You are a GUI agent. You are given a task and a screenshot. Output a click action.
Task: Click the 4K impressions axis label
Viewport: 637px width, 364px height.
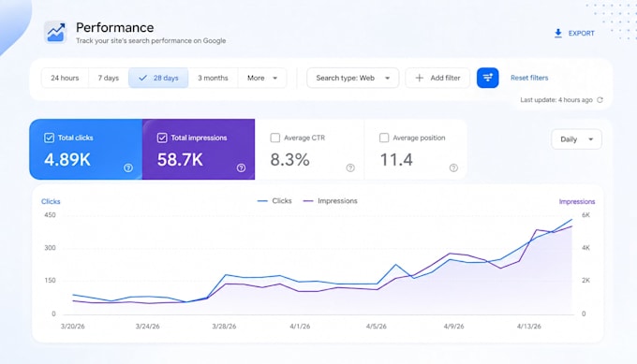point(585,248)
